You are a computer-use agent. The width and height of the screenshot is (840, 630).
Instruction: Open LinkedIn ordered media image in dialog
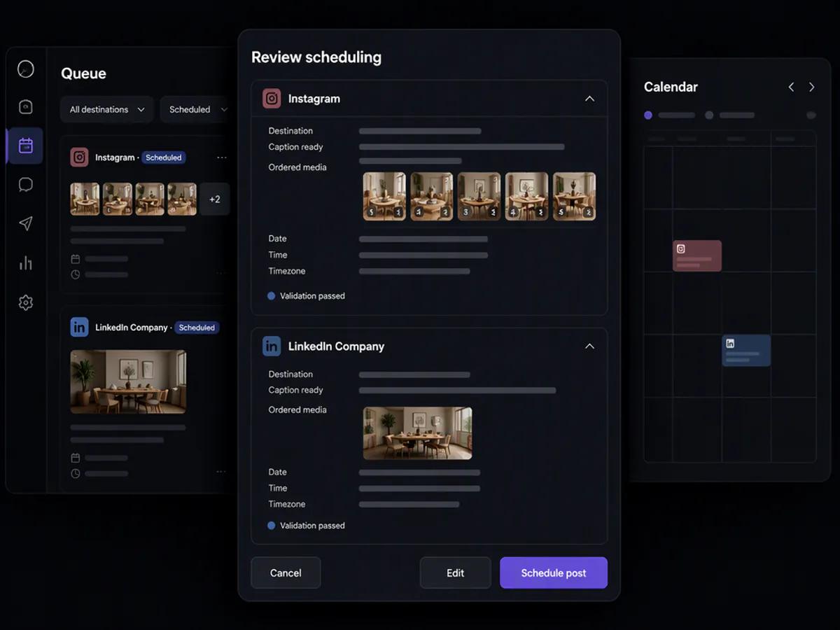point(417,433)
